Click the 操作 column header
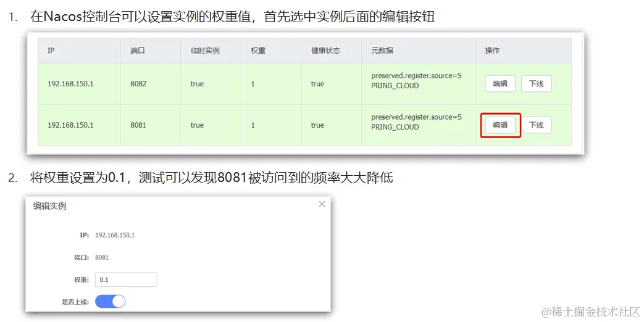The width and height of the screenshot is (644, 322). click(492, 51)
